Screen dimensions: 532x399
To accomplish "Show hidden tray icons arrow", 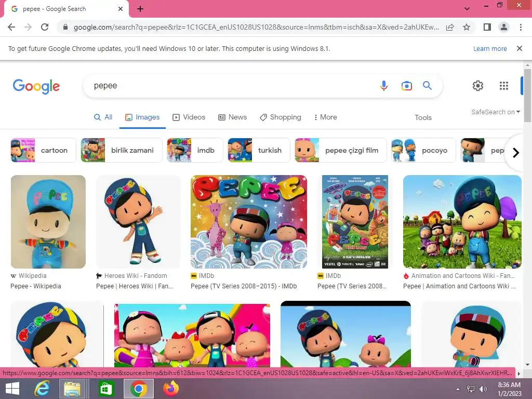I will pos(458,389).
